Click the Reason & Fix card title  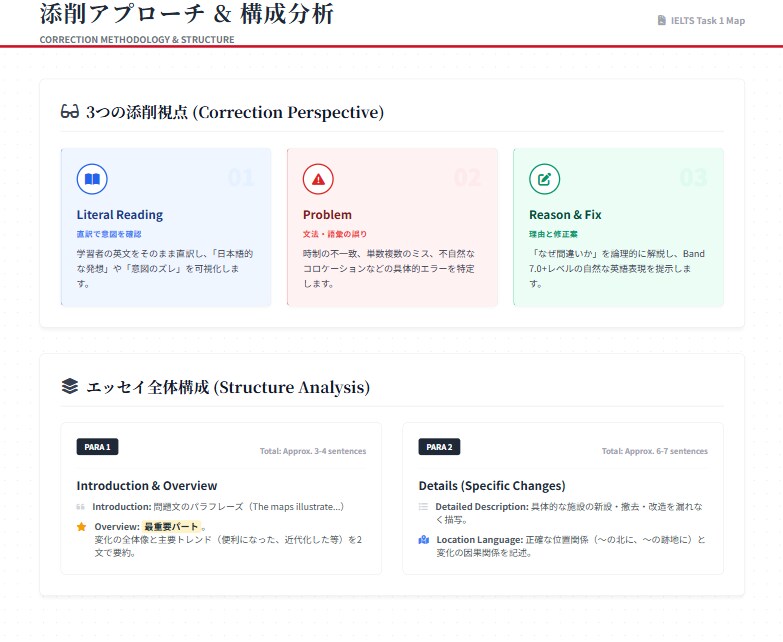[x=565, y=215]
